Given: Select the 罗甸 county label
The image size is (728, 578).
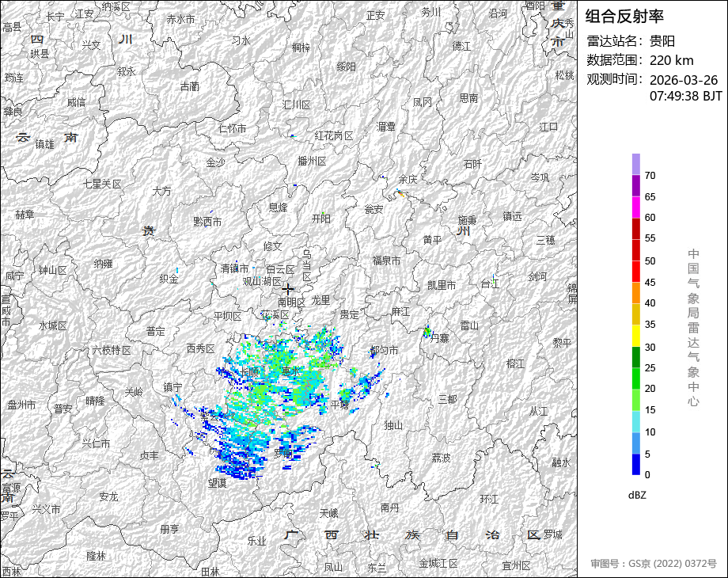Looking at the screenshot, I should 282,453.
